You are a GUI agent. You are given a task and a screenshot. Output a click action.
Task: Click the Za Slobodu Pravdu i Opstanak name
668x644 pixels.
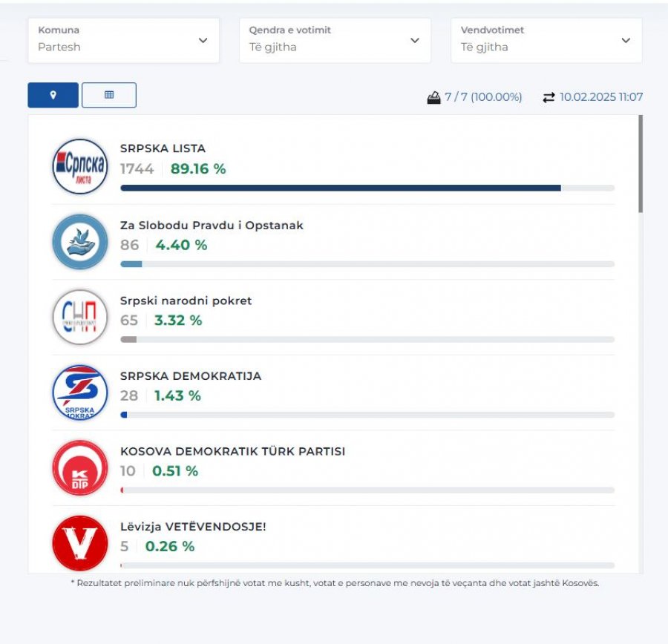(212, 226)
